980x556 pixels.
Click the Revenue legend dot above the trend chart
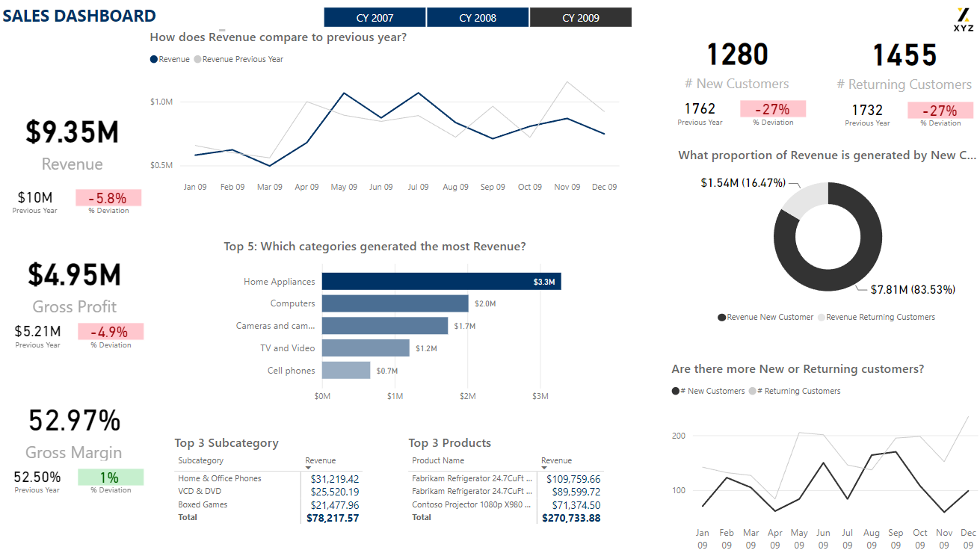point(153,58)
